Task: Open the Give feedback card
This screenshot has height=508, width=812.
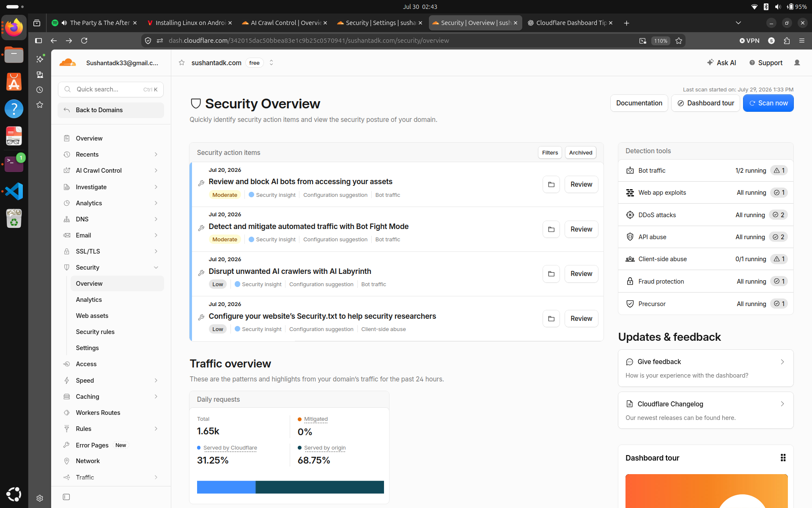Action: click(x=705, y=368)
